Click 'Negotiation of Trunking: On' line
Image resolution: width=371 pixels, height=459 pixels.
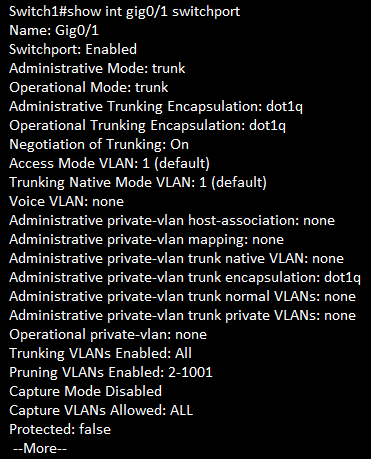[99, 145]
